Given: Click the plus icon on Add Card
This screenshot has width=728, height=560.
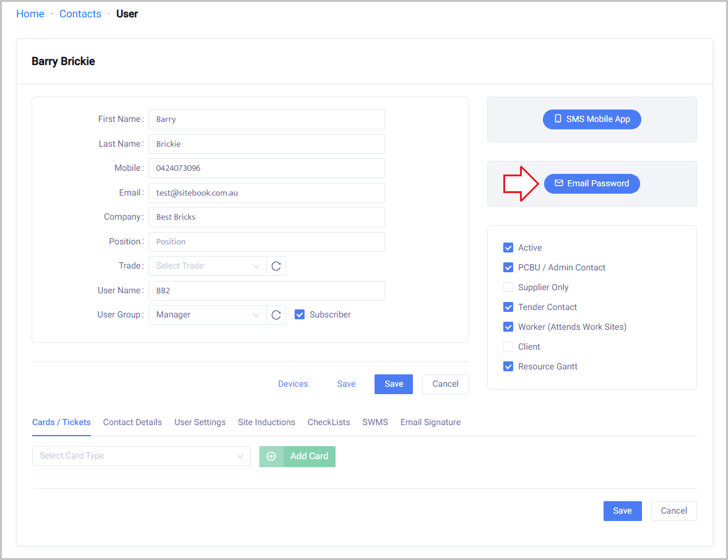Looking at the screenshot, I should [x=271, y=456].
